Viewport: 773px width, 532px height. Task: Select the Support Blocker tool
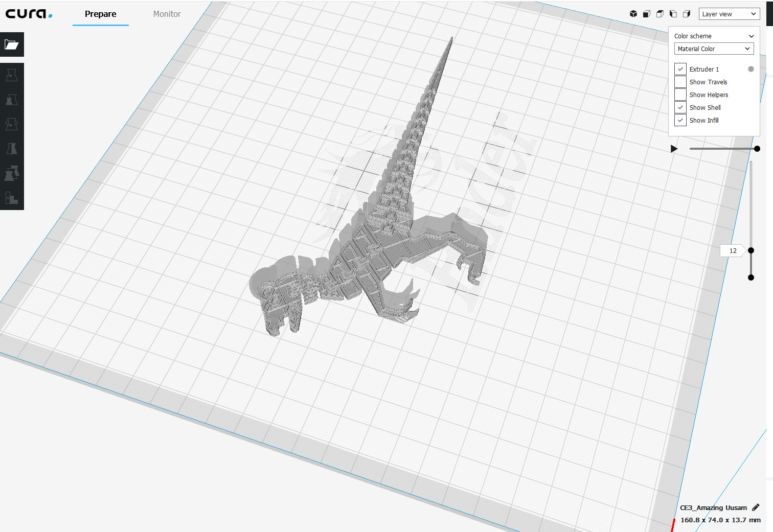(x=12, y=198)
